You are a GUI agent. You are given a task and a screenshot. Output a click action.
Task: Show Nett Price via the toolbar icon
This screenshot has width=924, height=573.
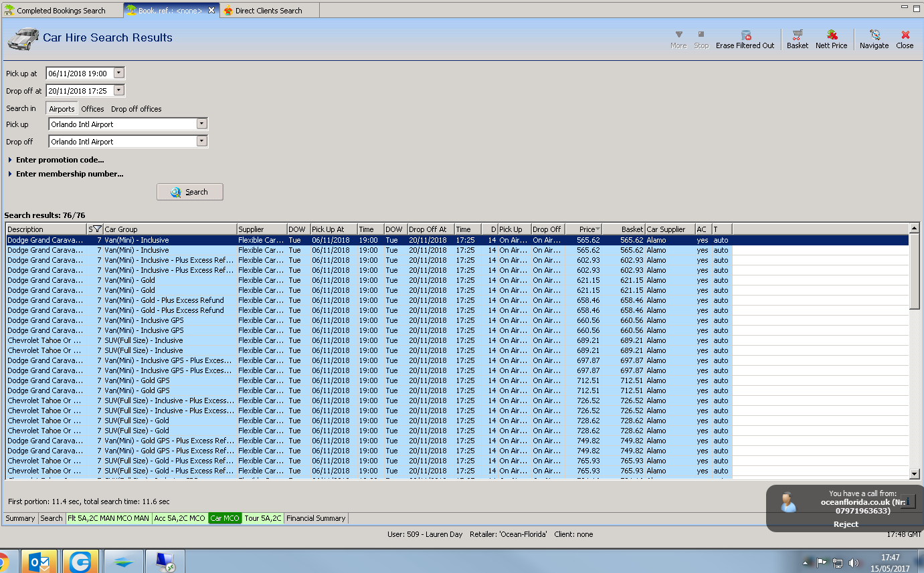click(x=832, y=39)
